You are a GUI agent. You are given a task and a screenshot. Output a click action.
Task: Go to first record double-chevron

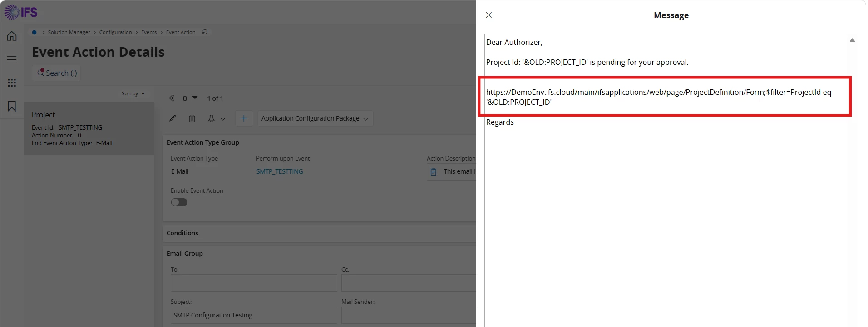coord(172,98)
